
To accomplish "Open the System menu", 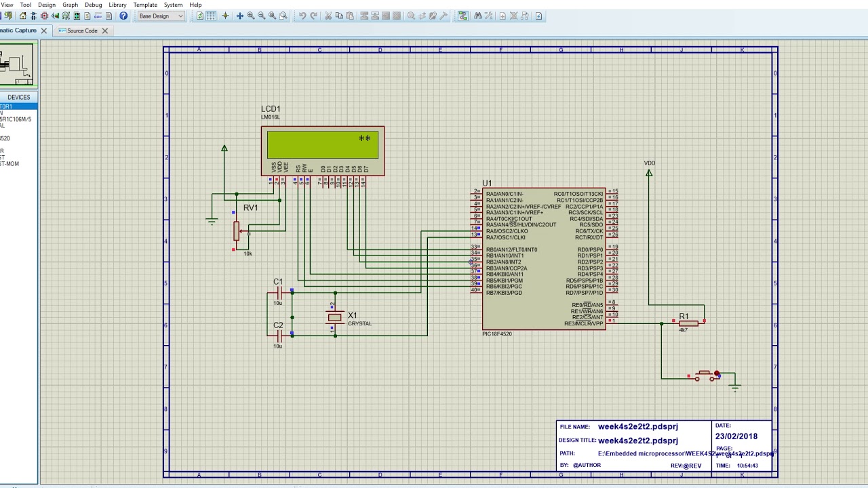I will (x=173, y=5).
